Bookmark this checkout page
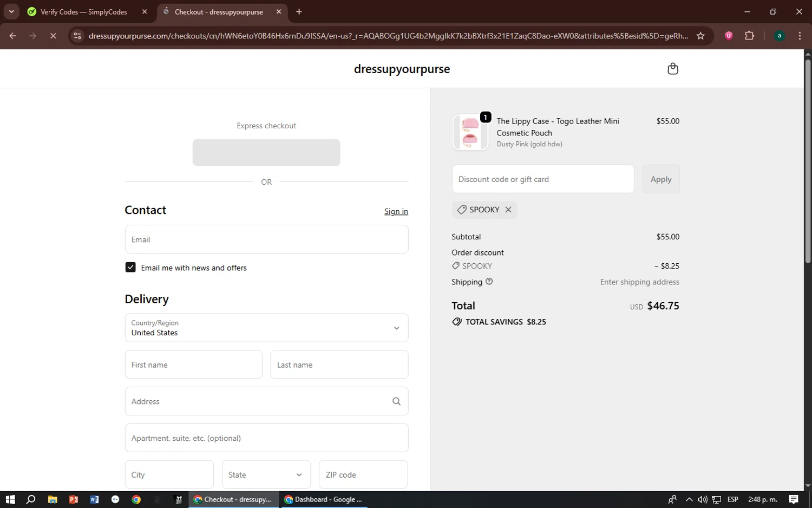 pos(700,36)
